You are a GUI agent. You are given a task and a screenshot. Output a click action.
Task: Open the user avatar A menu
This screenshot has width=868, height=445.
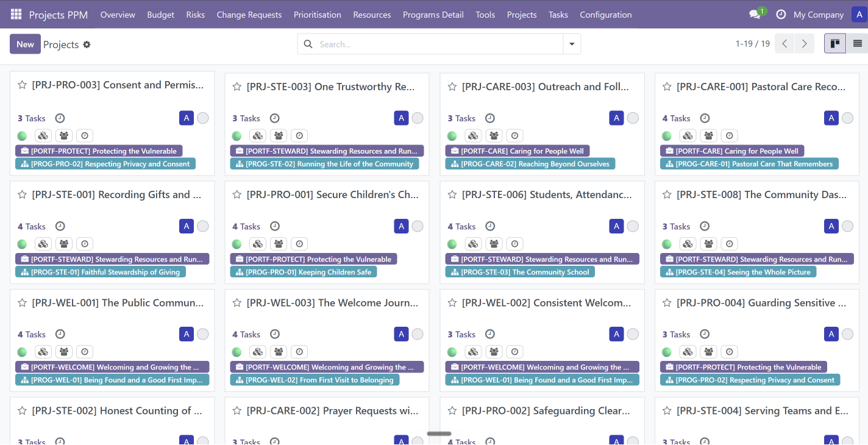click(859, 15)
